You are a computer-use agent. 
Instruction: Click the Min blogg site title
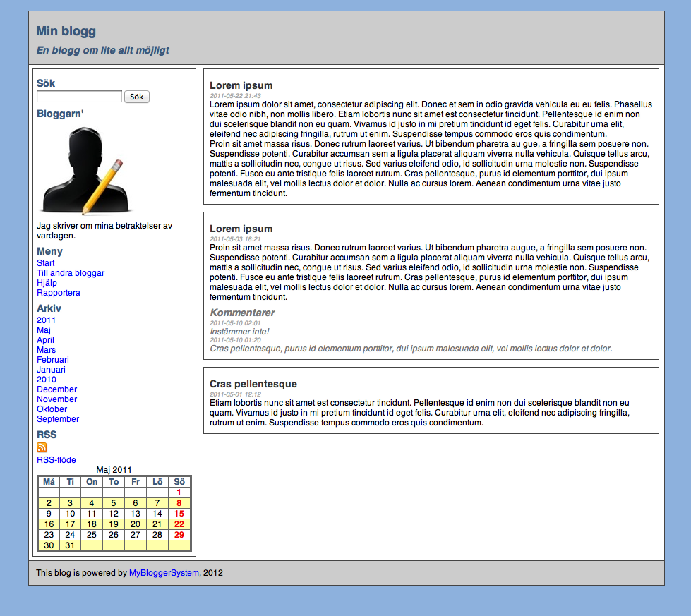tap(66, 31)
